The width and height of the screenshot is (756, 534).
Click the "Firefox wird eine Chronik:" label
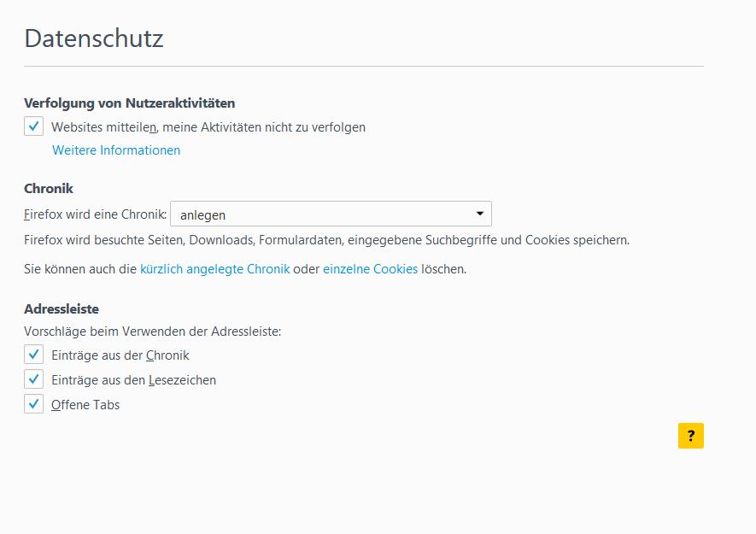(x=95, y=215)
